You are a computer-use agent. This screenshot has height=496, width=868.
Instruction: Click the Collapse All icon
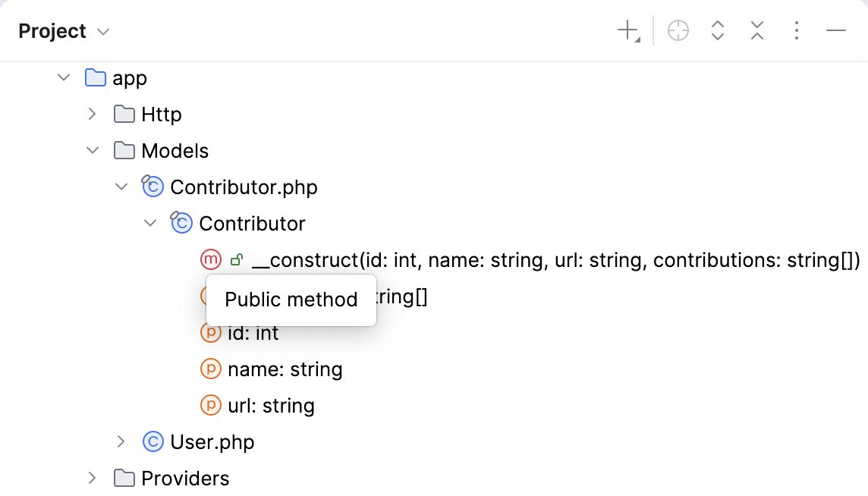coord(756,30)
